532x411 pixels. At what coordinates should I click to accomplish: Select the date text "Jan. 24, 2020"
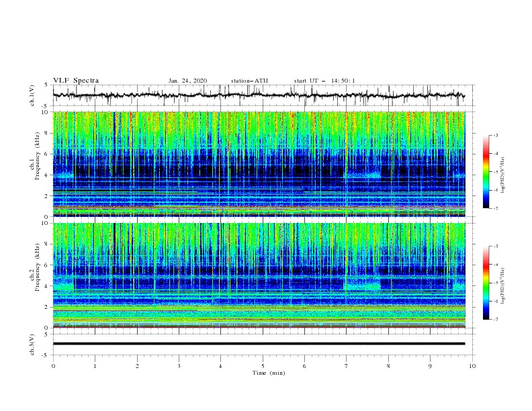coord(187,81)
